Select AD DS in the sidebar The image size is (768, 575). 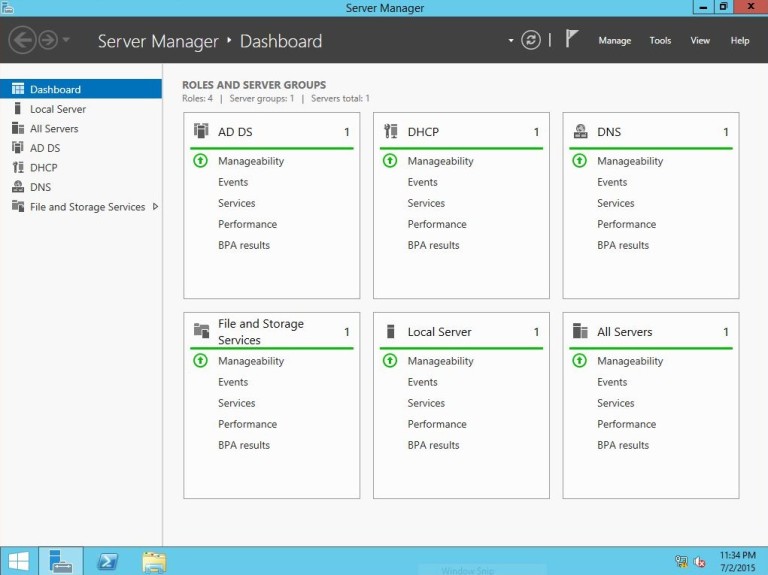coord(81,148)
